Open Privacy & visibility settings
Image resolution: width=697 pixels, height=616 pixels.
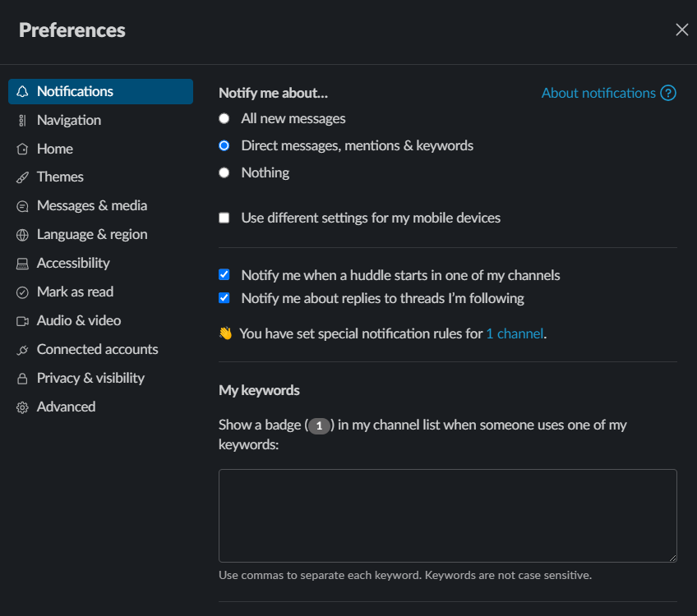coord(100,379)
